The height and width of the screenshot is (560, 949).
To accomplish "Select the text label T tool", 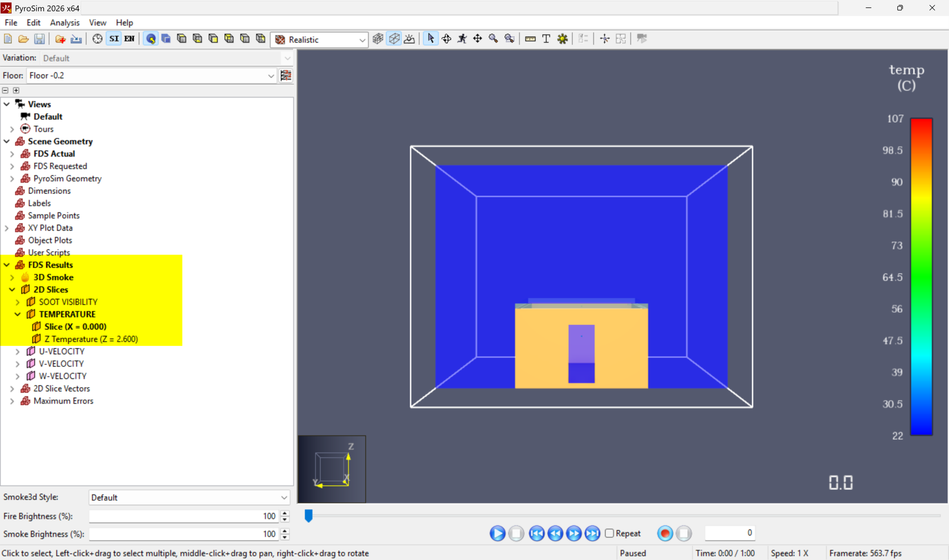I will coord(546,39).
